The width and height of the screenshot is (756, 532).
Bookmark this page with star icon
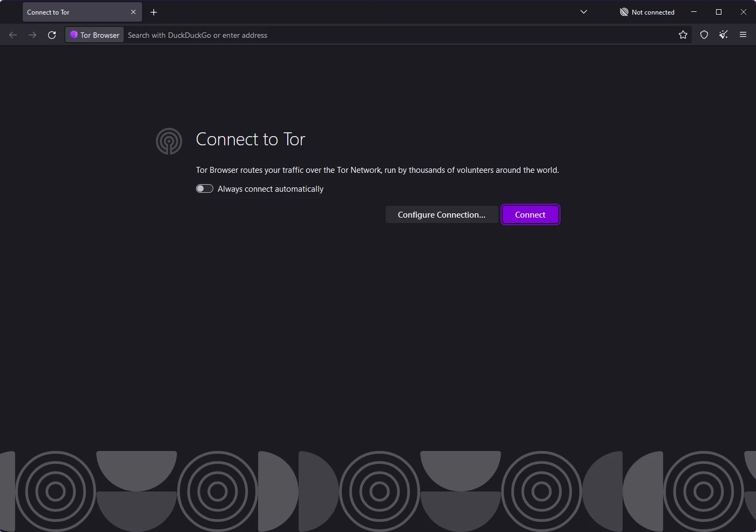pyautogui.click(x=683, y=35)
